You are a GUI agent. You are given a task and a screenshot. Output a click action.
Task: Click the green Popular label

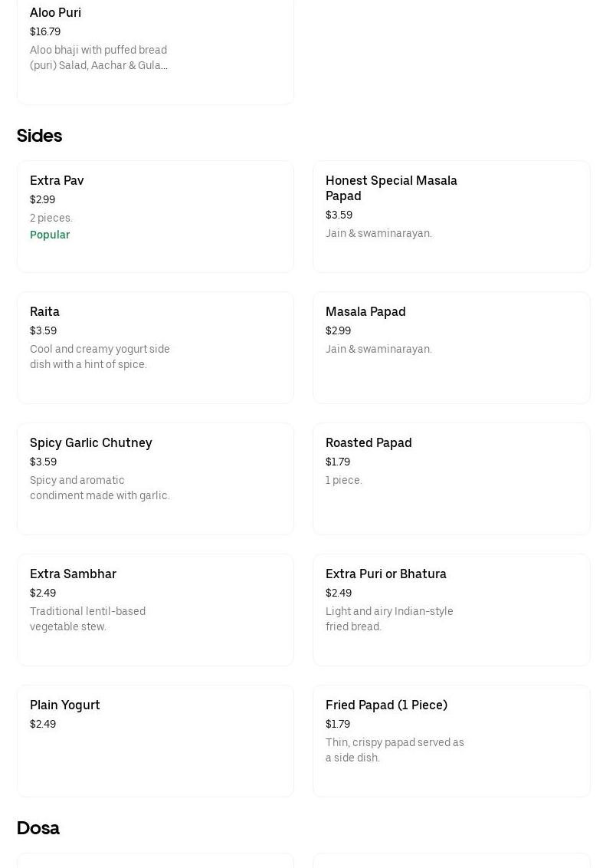point(50,235)
